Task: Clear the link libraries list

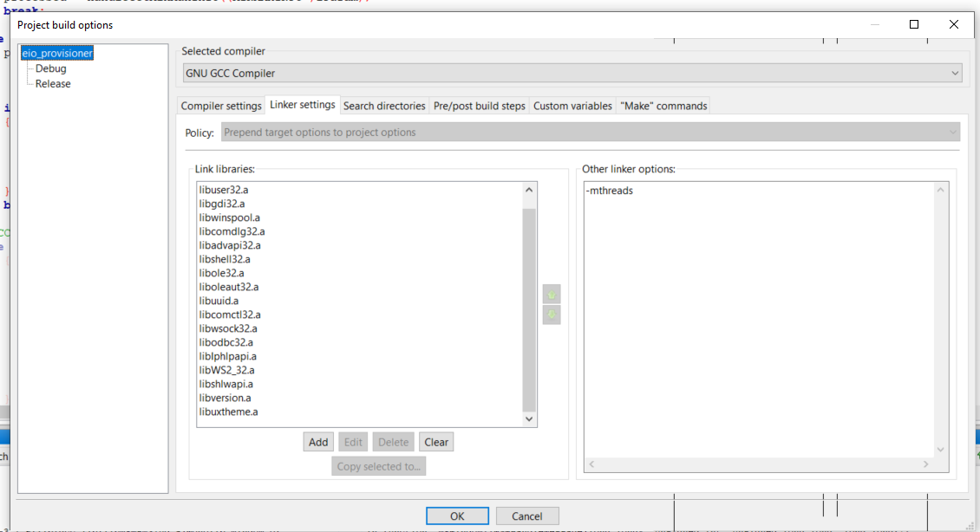Action: tap(436, 441)
